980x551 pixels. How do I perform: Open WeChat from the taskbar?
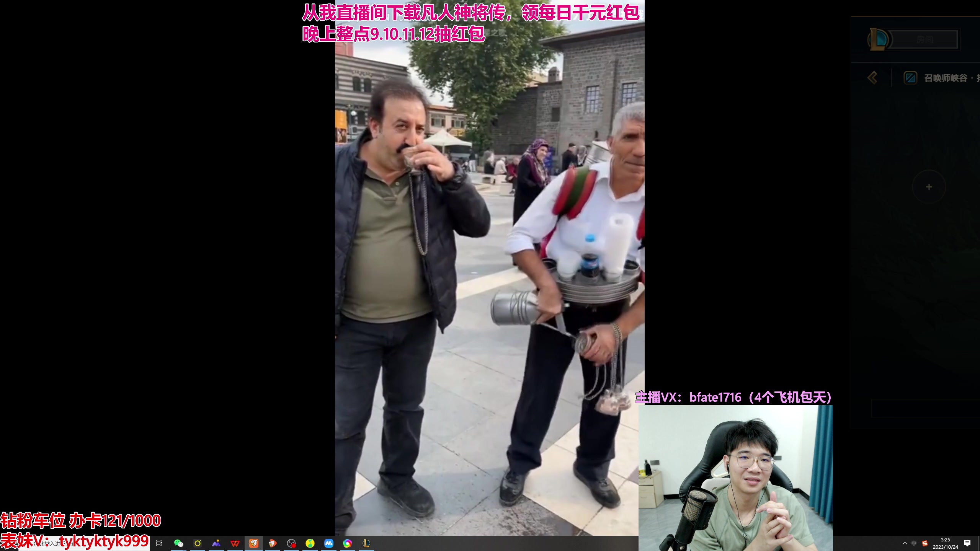[x=178, y=543]
